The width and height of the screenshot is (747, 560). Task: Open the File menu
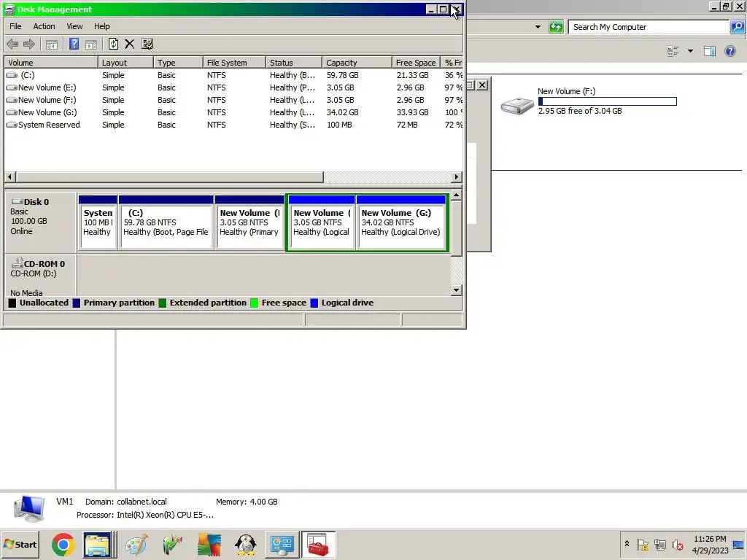[x=15, y=27]
